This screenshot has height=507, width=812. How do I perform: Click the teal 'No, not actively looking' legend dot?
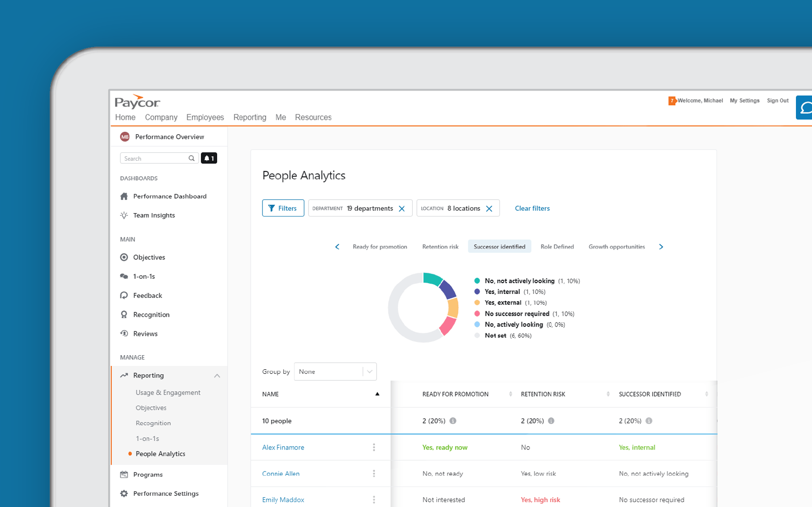point(477,281)
